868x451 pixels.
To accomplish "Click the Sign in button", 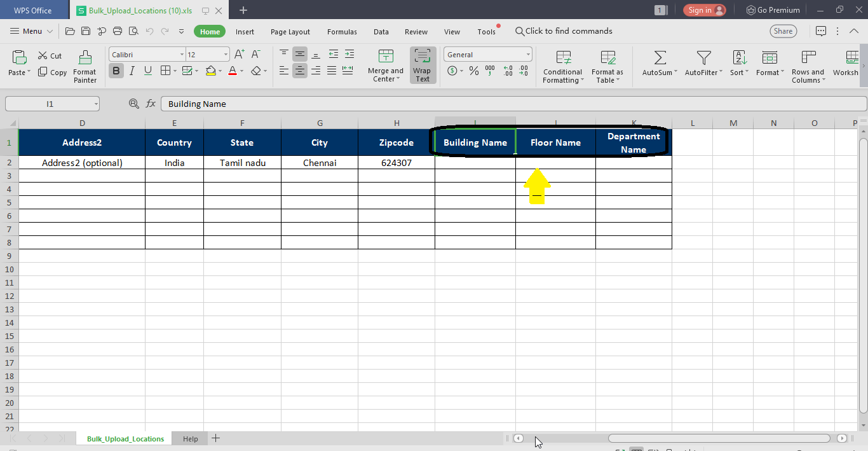I will [x=705, y=10].
